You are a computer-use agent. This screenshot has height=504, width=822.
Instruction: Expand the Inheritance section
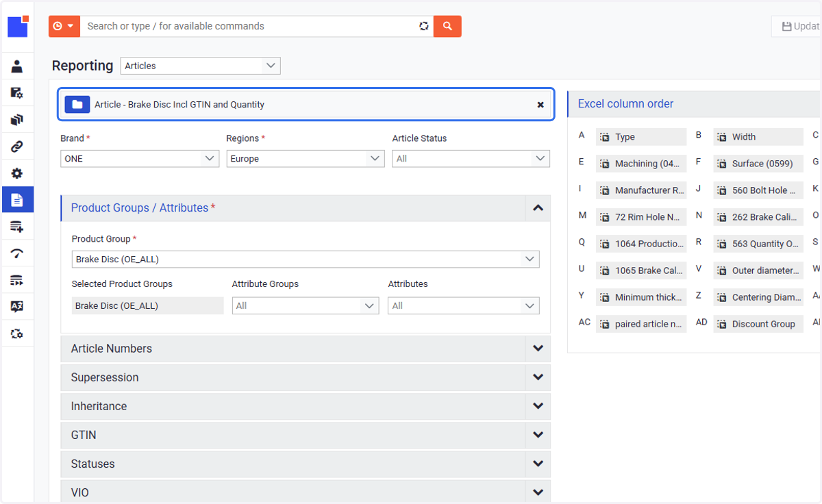(306, 406)
